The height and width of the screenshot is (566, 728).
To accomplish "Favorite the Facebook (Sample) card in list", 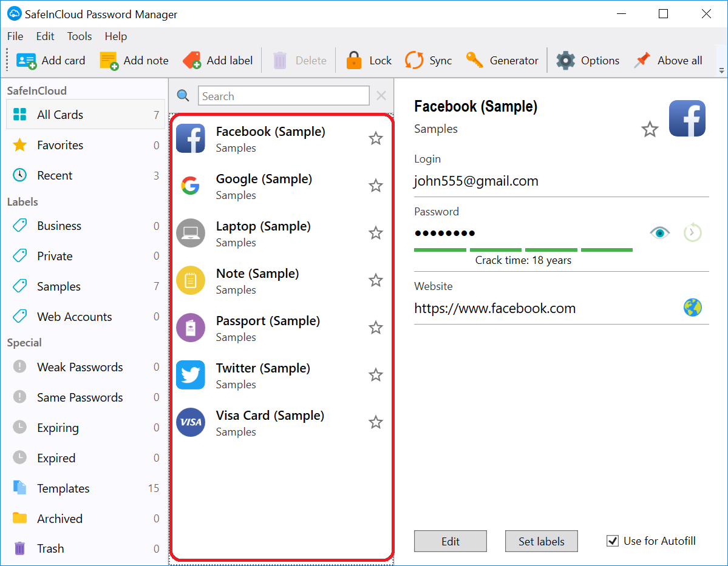I will coord(376,138).
